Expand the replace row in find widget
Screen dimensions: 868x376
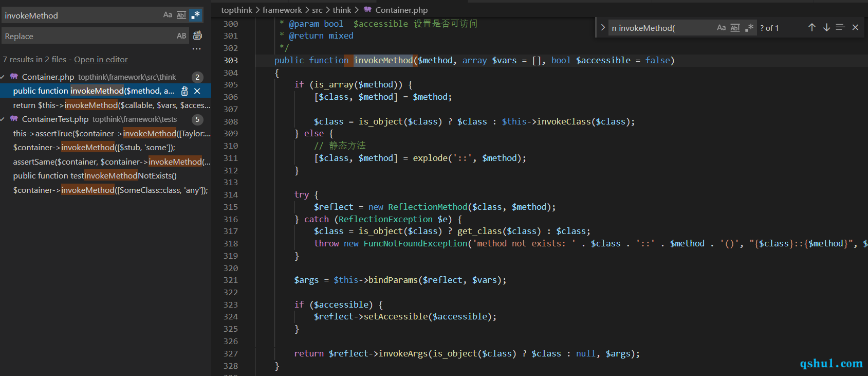pyautogui.click(x=603, y=27)
